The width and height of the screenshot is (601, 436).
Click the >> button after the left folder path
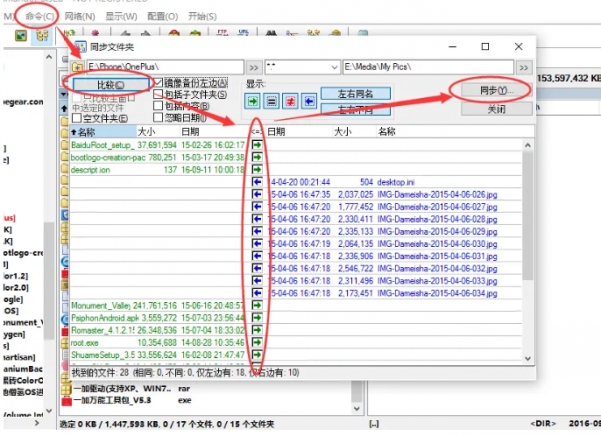253,66
